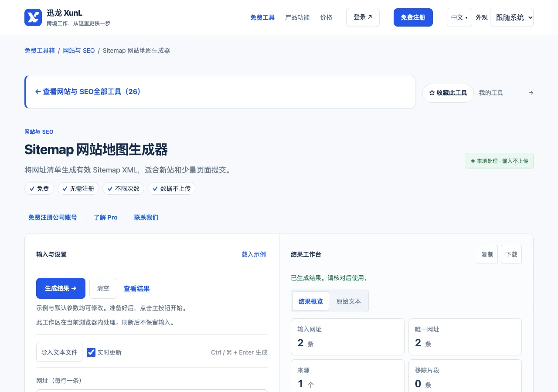The image size is (558, 392).
Task: Click the 本地处理 · 输入不上传 badge
Action: [x=500, y=161]
